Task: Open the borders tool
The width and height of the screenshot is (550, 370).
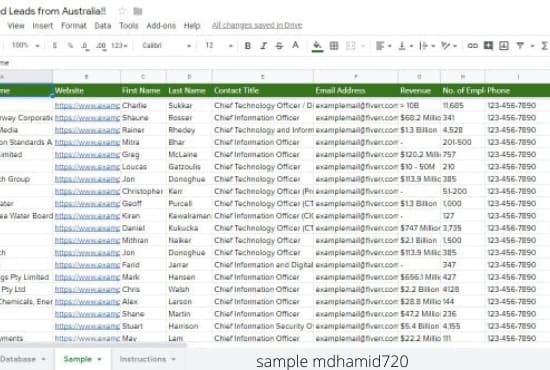Action: 334,46
